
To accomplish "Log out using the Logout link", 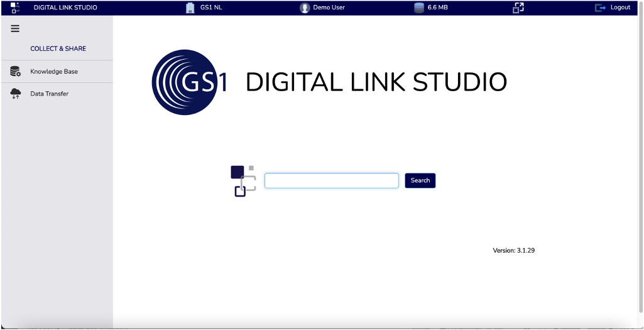I will click(620, 8).
